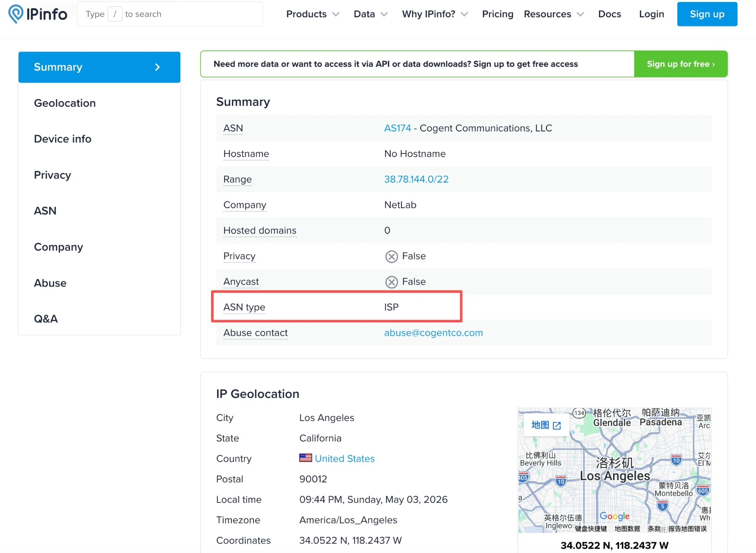This screenshot has width=756, height=553.
Task: Expand the Data dropdown menu
Action: pos(371,14)
